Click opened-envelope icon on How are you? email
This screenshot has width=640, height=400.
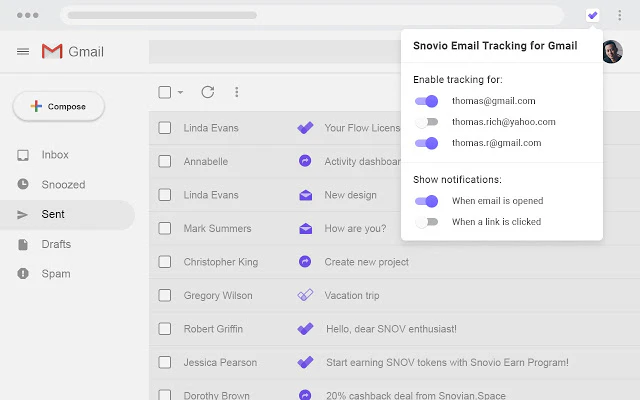(x=305, y=229)
